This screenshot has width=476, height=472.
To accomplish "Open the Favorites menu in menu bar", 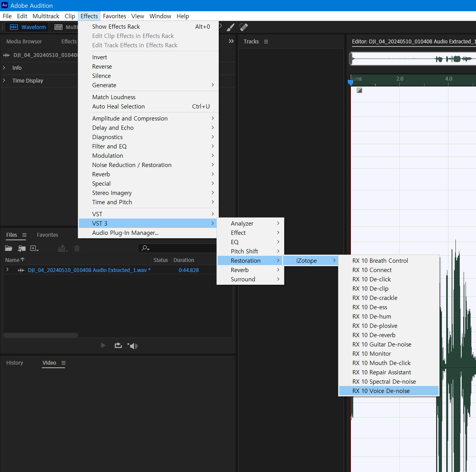I will 115,16.
